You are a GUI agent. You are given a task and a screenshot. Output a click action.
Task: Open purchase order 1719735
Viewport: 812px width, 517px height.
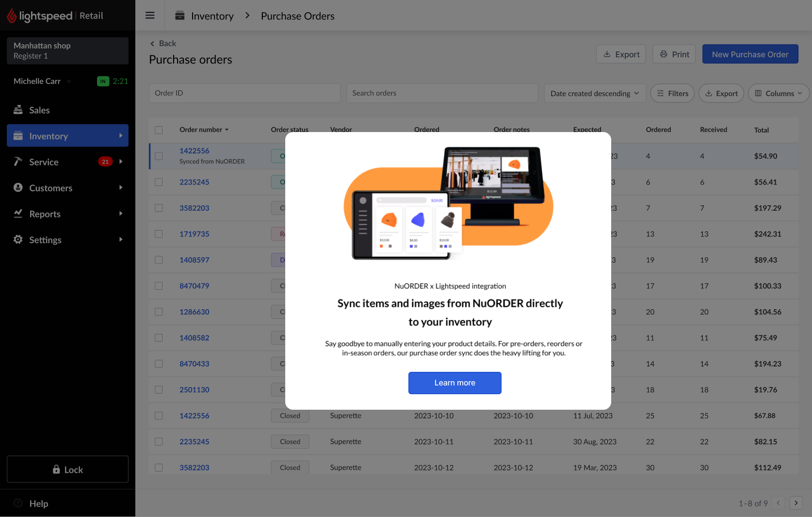point(194,234)
